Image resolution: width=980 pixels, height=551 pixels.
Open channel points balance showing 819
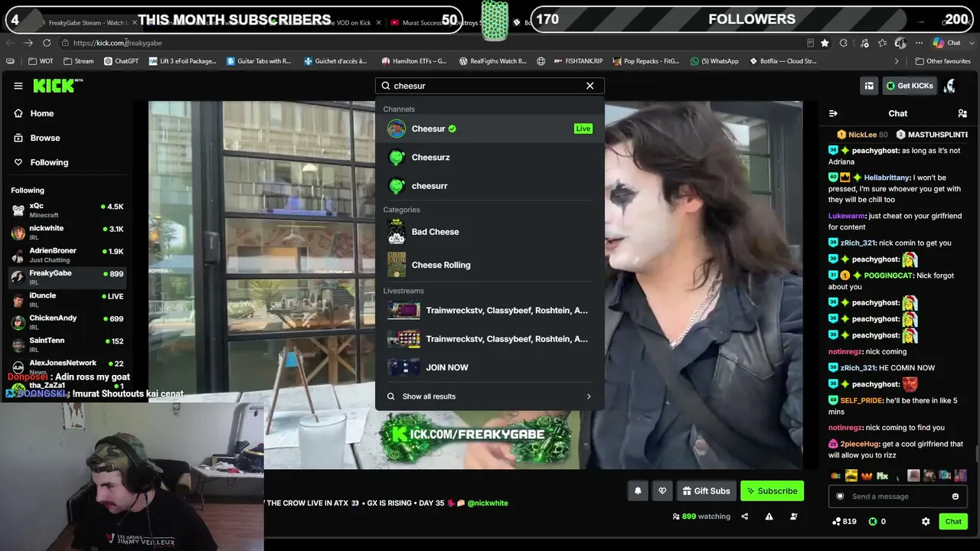point(844,521)
